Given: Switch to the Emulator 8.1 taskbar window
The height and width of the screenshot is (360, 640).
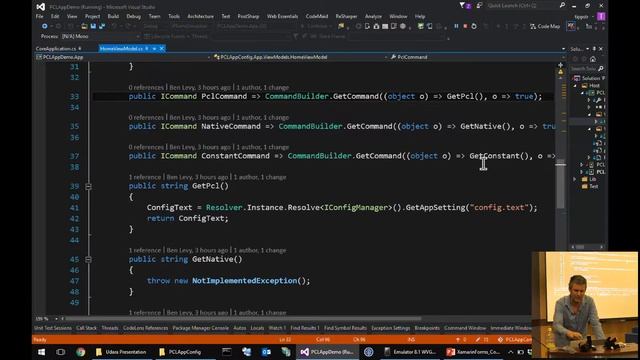Looking at the screenshot, I should 410,352.
